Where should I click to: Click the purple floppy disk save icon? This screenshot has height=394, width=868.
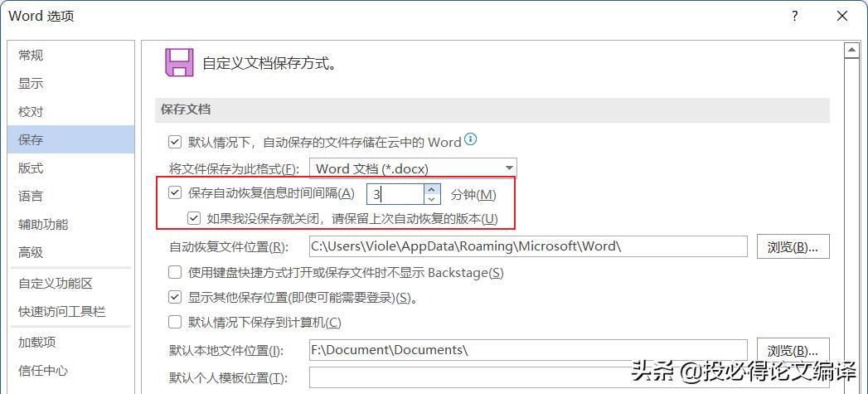179,62
